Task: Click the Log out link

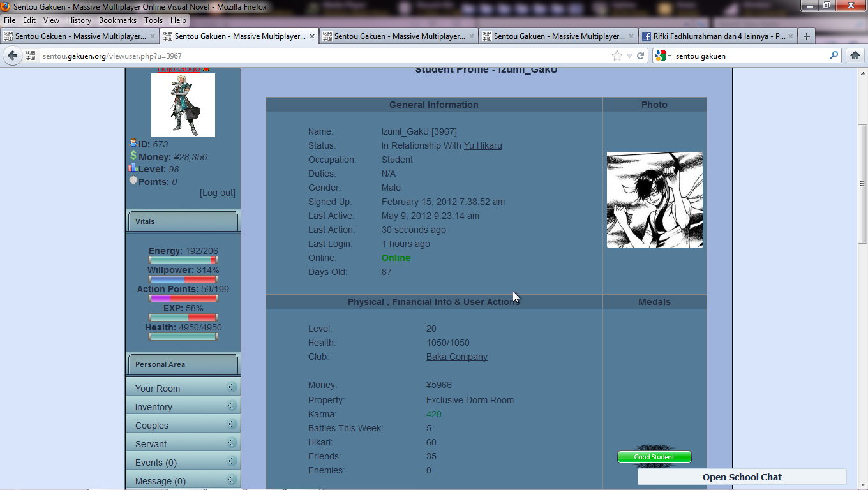Action: click(x=218, y=193)
